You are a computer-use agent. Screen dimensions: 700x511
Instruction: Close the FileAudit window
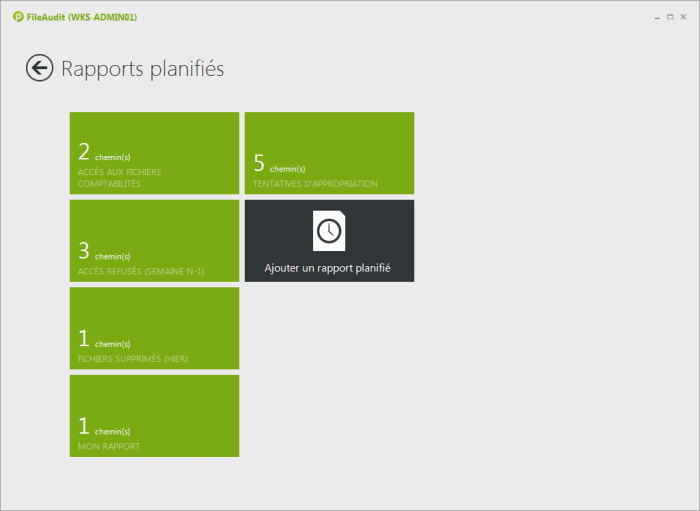(684, 16)
